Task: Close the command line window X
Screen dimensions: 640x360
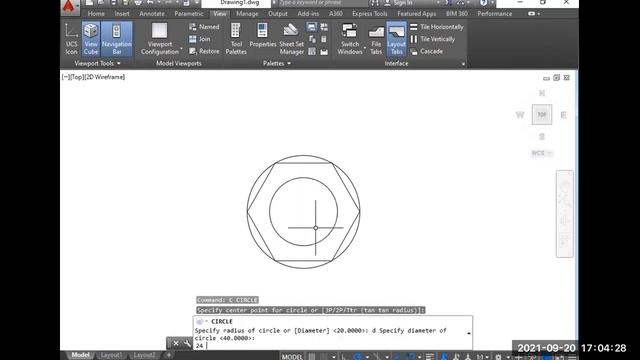Action: click(x=176, y=344)
